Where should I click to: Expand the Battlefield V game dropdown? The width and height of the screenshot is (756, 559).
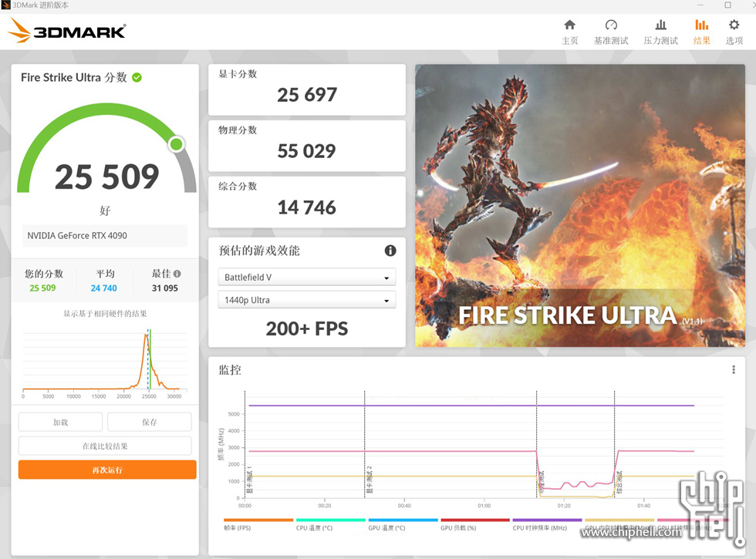[x=307, y=278]
